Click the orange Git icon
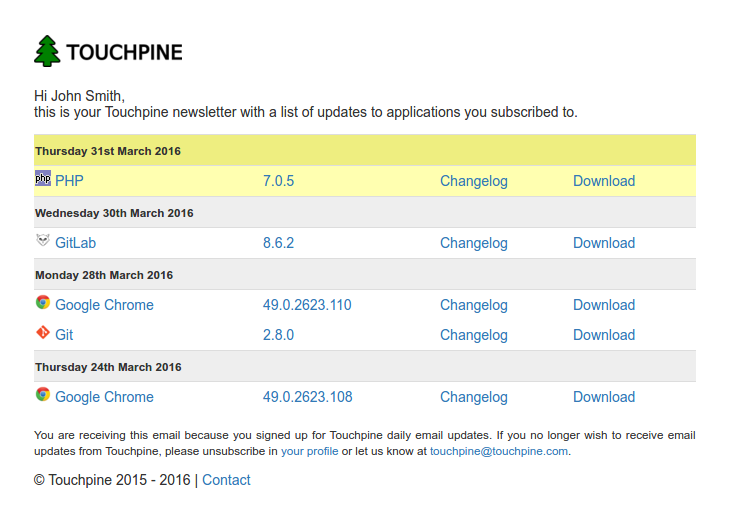Screen dimensions: 731x523 pyautogui.click(x=43, y=333)
